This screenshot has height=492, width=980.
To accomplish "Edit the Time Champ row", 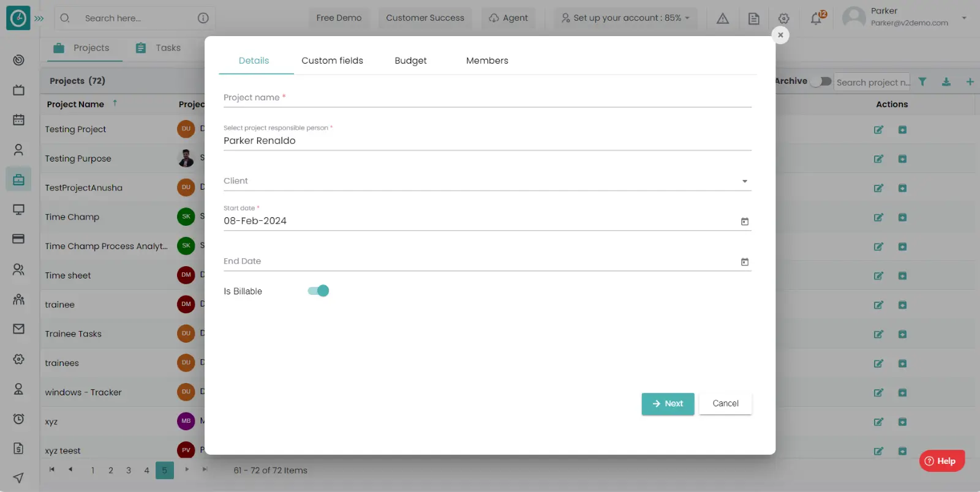I will 878,217.
